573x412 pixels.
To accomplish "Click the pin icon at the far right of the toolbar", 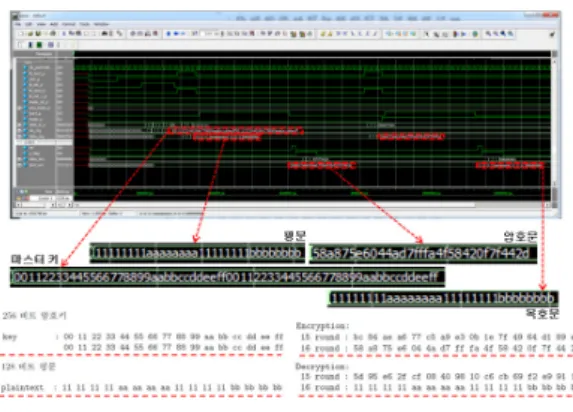I will click(x=552, y=34).
